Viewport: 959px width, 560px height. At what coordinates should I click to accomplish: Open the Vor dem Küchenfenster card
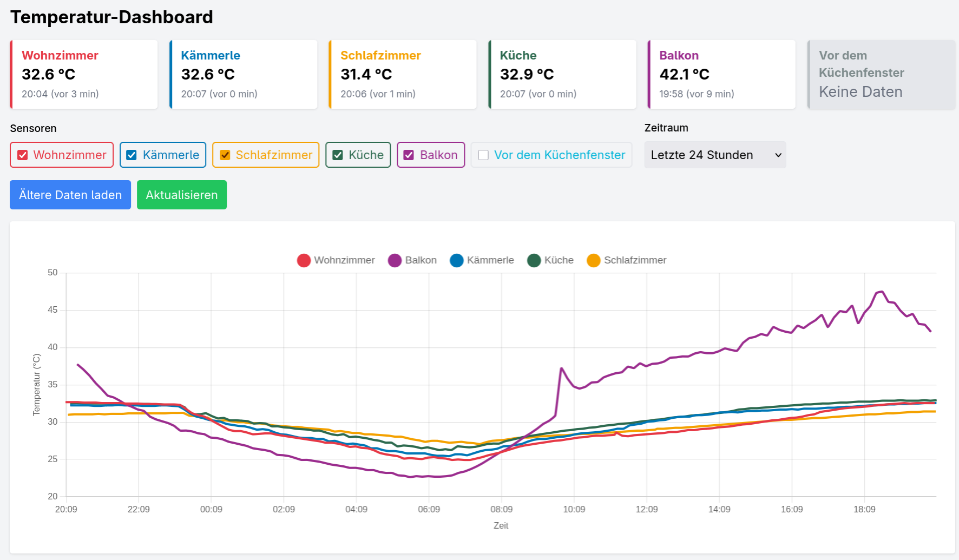(881, 74)
